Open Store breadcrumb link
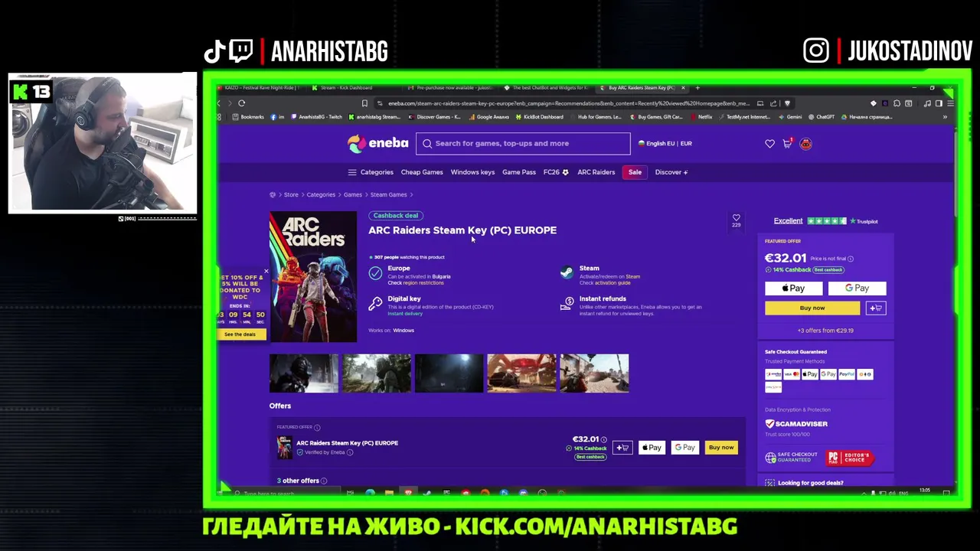The image size is (980, 551). click(291, 194)
